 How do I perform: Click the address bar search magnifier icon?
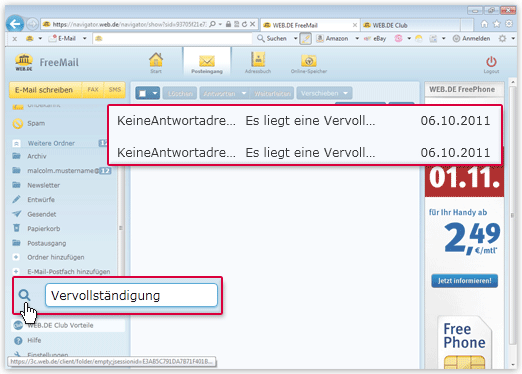212,24
